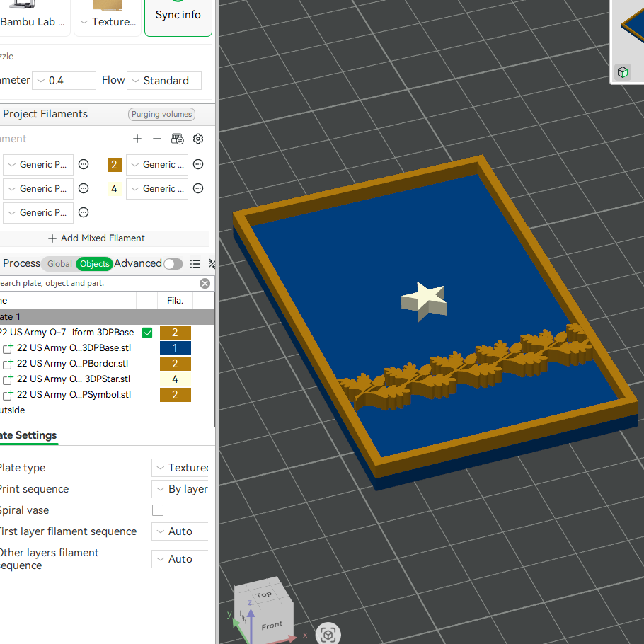Click the AMS filament sync icon

pyautogui.click(x=178, y=139)
